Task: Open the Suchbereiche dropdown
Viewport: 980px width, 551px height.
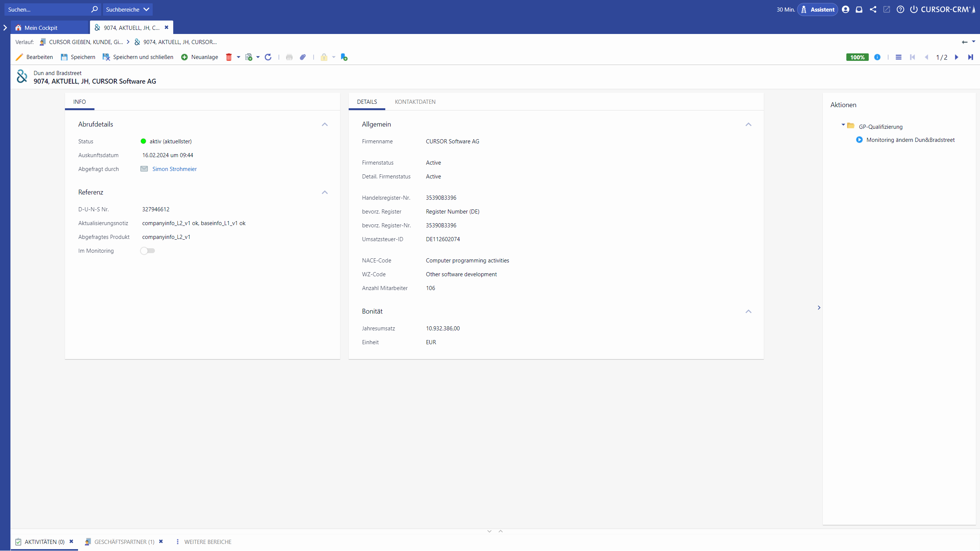Action: [x=127, y=9]
